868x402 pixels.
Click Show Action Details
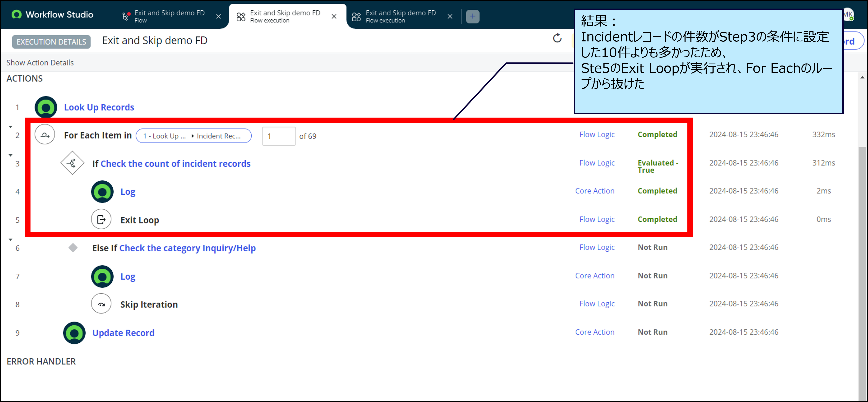pyautogui.click(x=40, y=63)
